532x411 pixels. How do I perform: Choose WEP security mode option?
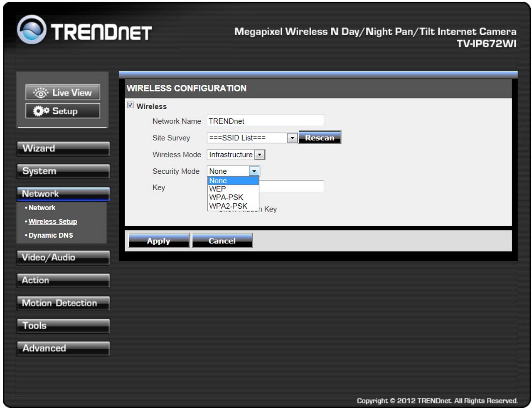click(233, 189)
